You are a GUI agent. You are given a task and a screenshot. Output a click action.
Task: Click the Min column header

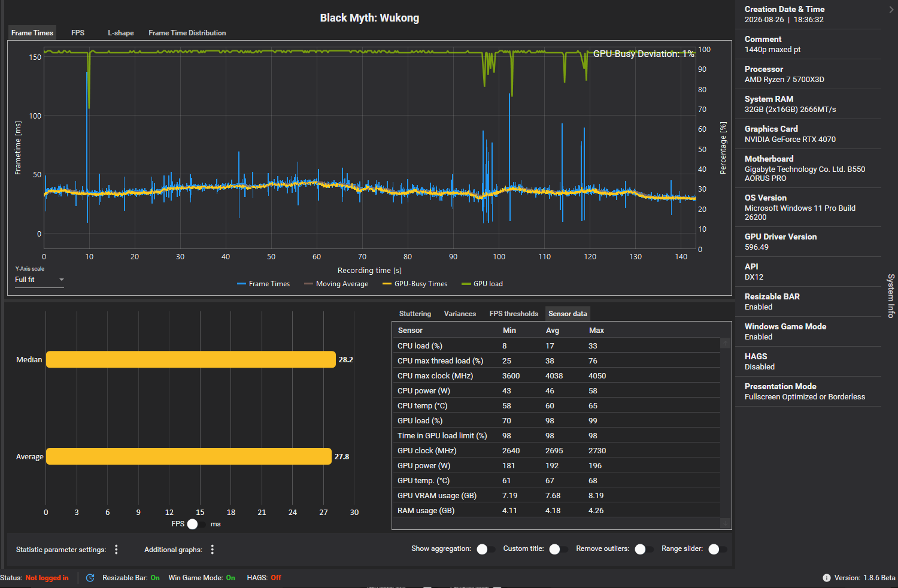pyautogui.click(x=509, y=331)
